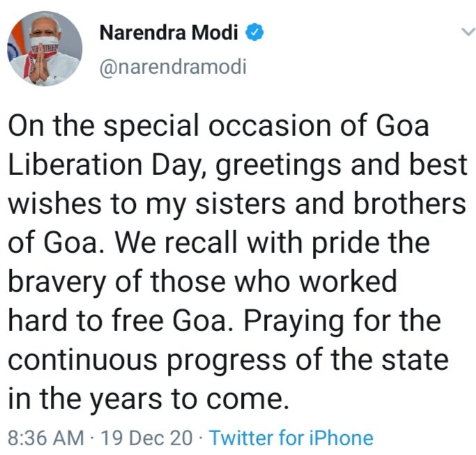The image size is (476, 455).
Task: Click the 8:36 AM timestamp
Action: pos(45,438)
